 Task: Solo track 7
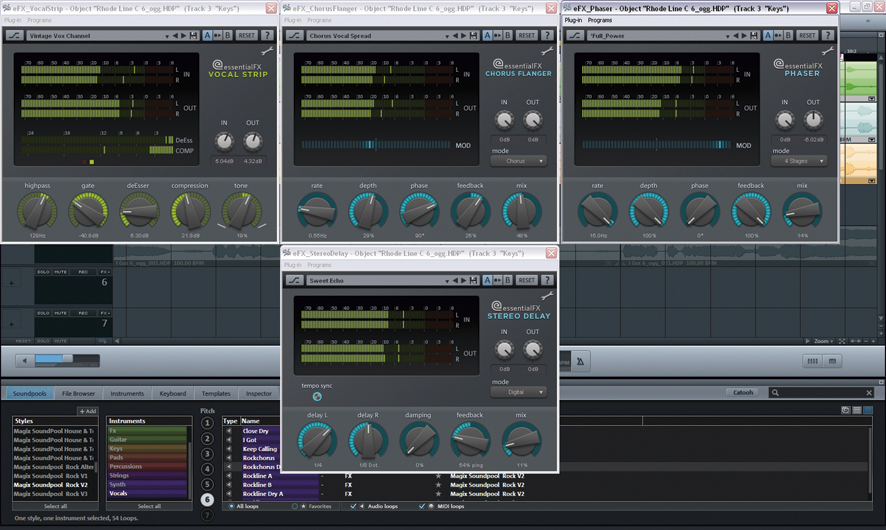click(x=44, y=312)
